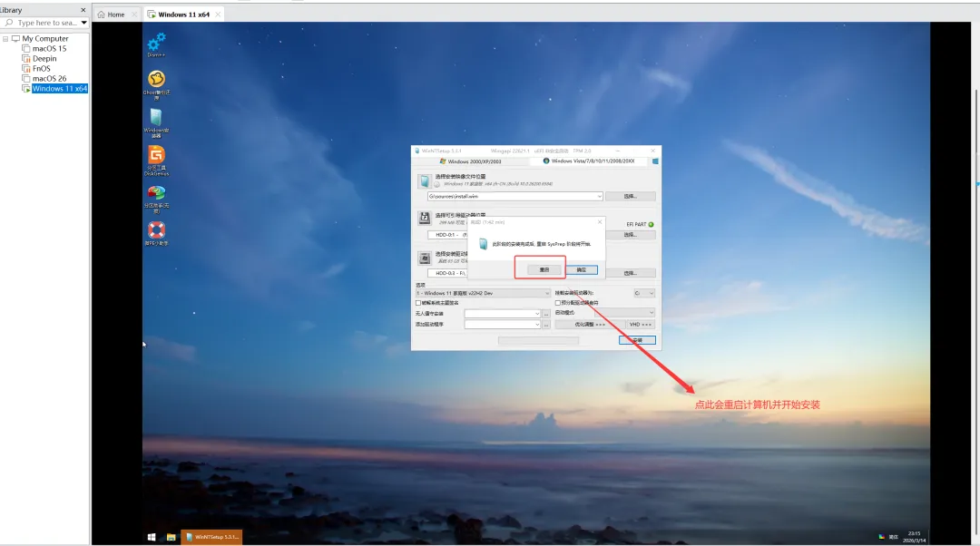Select Windows 11 x64 in the Library tree
This screenshot has height=546, width=980.
(59, 89)
